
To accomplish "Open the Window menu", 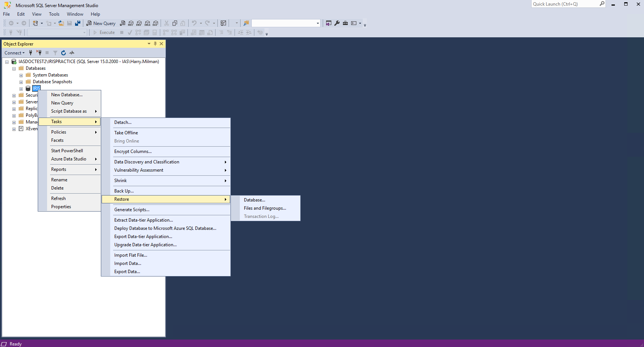I will tap(75, 14).
